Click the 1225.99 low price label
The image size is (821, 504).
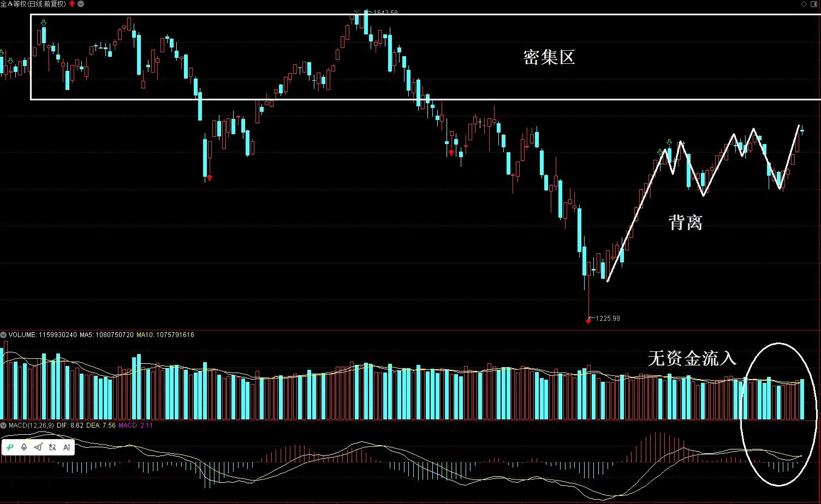[x=608, y=319]
